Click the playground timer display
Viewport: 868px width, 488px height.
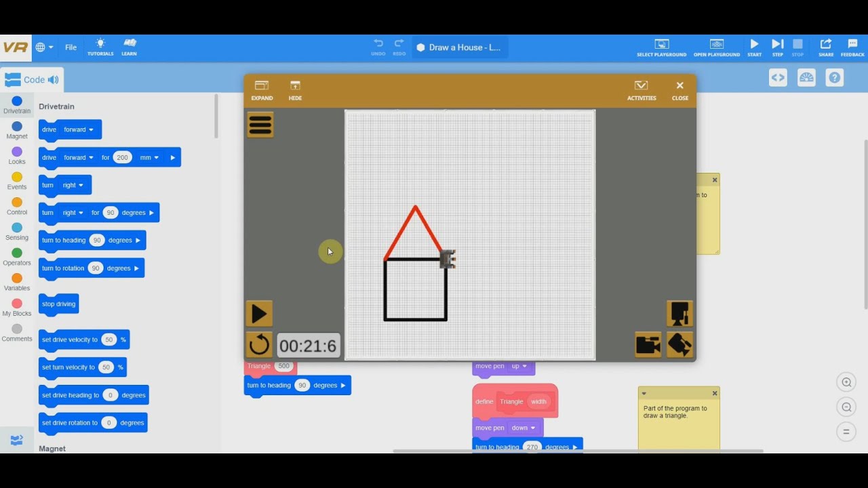click(309, 346)
